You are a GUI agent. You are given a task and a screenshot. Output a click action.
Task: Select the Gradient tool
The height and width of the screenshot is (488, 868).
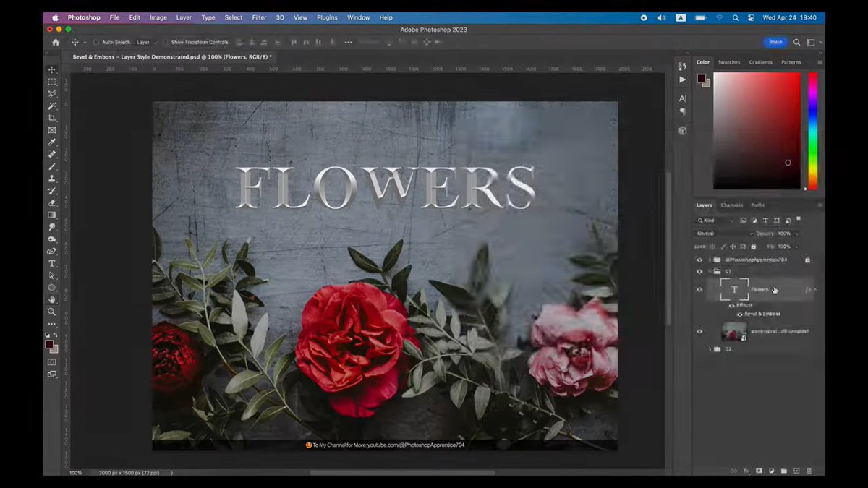(x=52, y=215)
